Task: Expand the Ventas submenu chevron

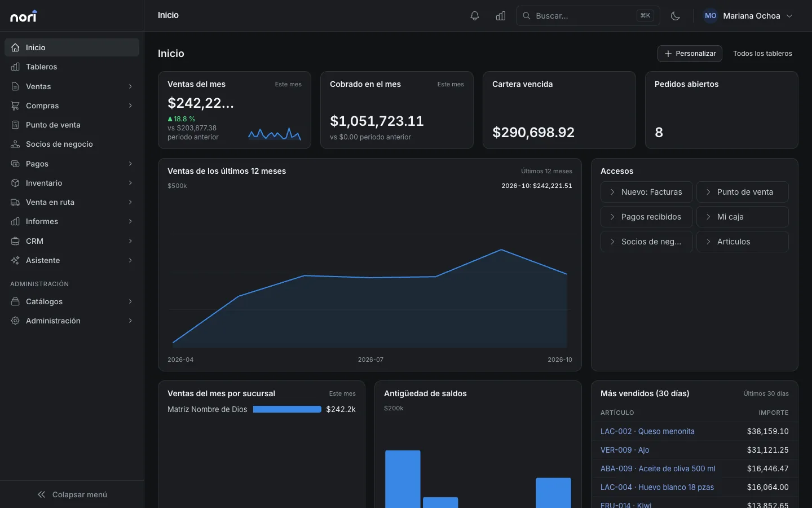Action: coord(130,86)
